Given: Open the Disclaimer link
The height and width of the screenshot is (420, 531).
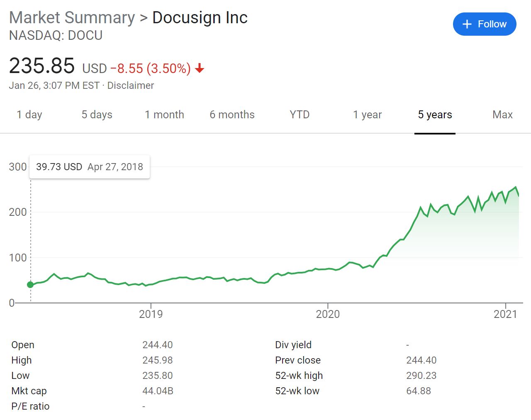Looking at the screenshot, I should click(130, 85).
